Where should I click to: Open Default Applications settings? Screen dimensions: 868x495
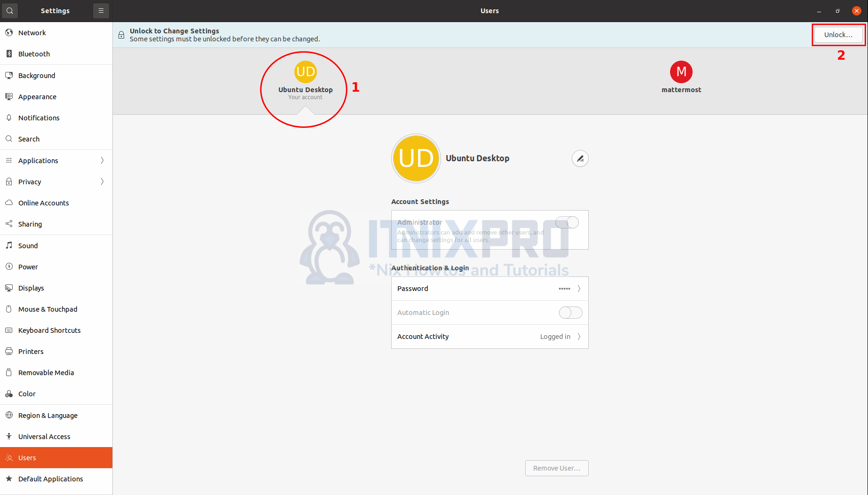coord(50,479)
